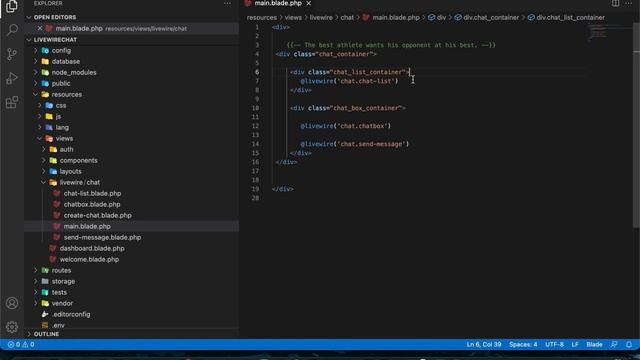This screenshot has width=640, height=360.
Task: Expand the components folder
Action: click(78, 161)
